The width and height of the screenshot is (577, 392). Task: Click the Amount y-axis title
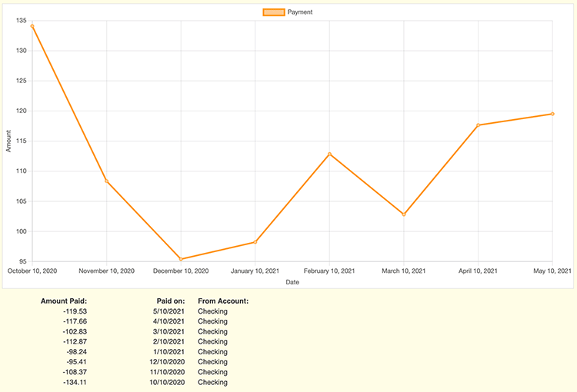point(8,141)
